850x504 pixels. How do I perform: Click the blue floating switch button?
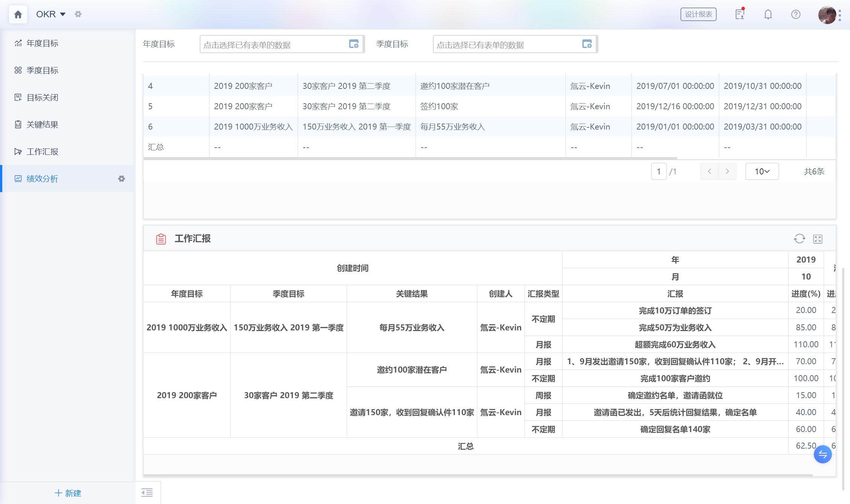(x=823, y=454)
